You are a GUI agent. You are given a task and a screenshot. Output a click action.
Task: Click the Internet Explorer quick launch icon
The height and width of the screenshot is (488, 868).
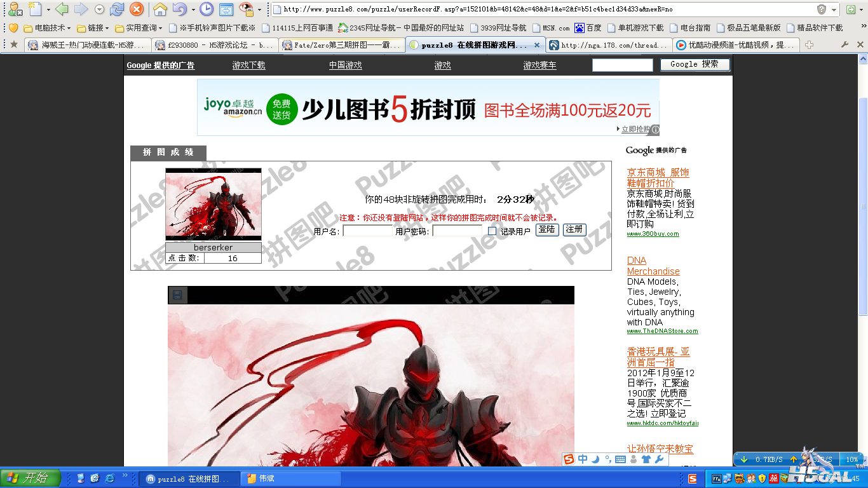(x=109, y=478)
